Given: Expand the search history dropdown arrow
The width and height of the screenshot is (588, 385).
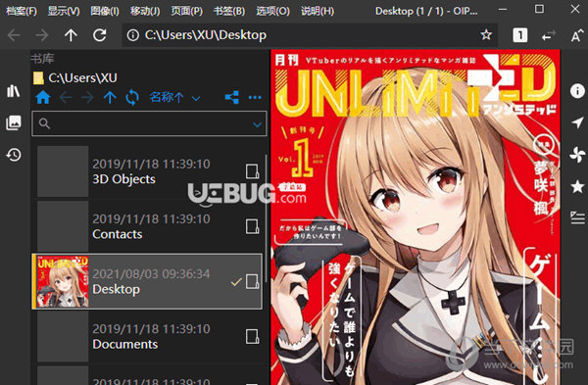Looking at the screenshot, I should (257, 124).
